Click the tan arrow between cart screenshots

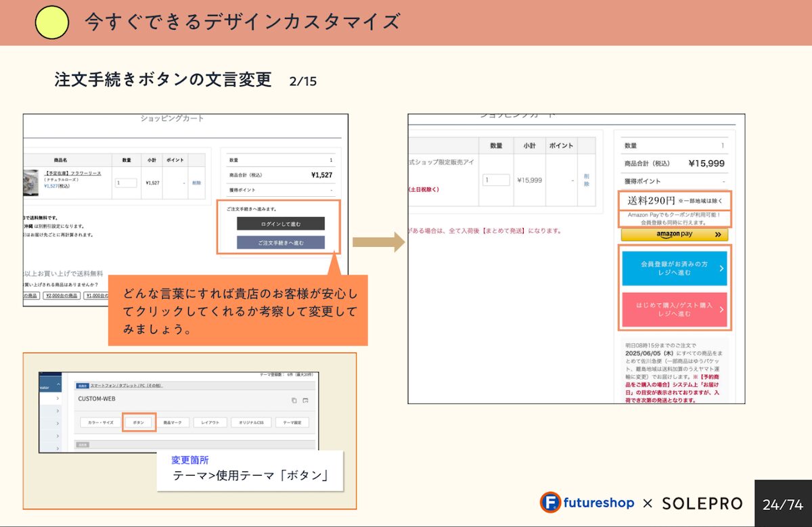(378, 242)
